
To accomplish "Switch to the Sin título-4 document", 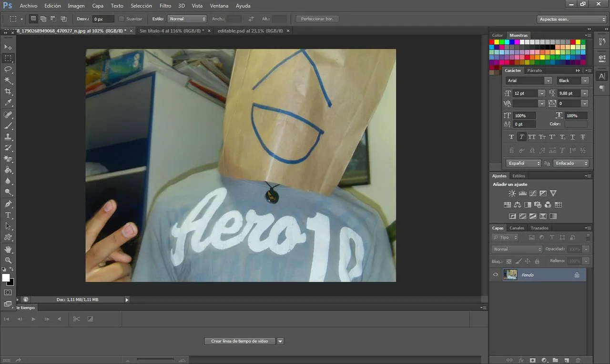I will (172, 30).
